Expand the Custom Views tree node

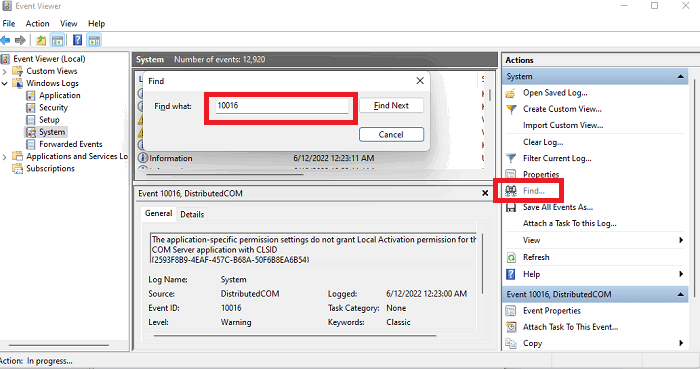pos(4,71)
